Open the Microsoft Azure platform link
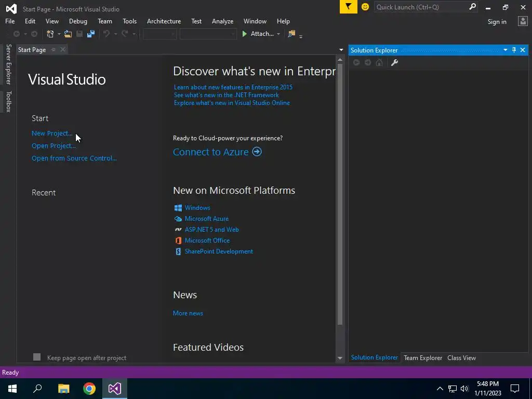Screen dimensions: 532x399 tap(207, 219)
